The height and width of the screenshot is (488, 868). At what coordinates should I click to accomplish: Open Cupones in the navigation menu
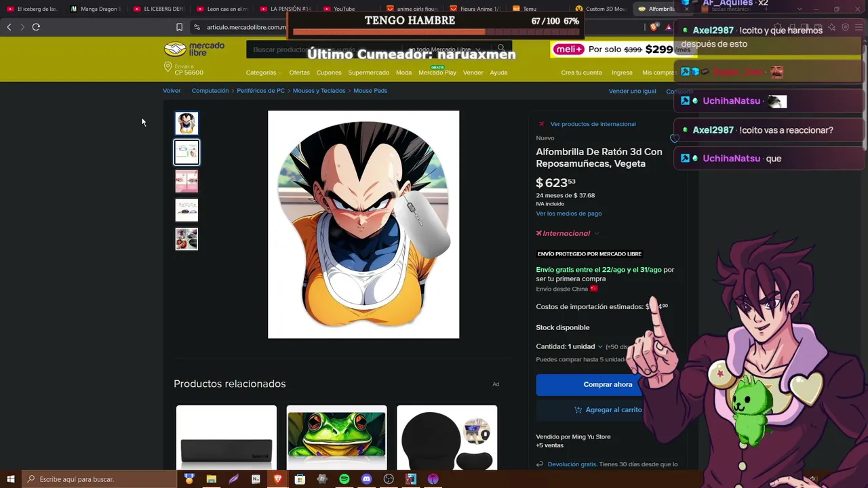(x=329, y=73)
